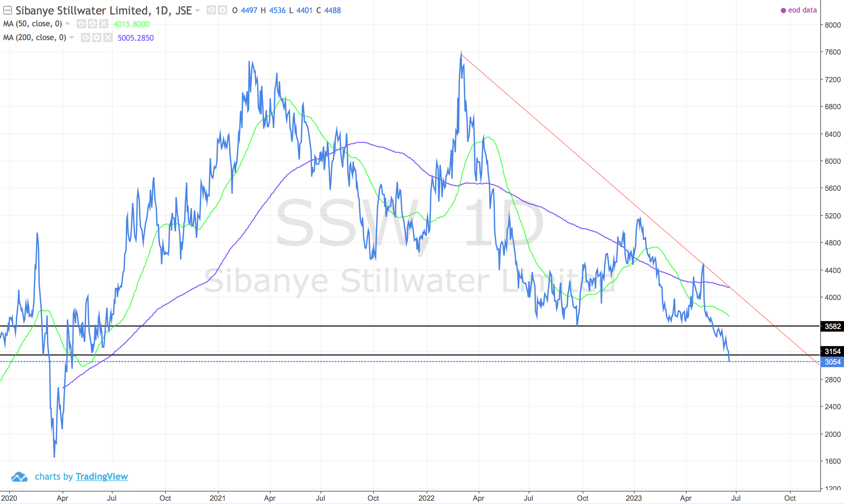This screenshot has height=504, width=844.
Task: Open settings gear for Sibanye Stillwater series
Action: pyautogui.click(x=223, y=10)
